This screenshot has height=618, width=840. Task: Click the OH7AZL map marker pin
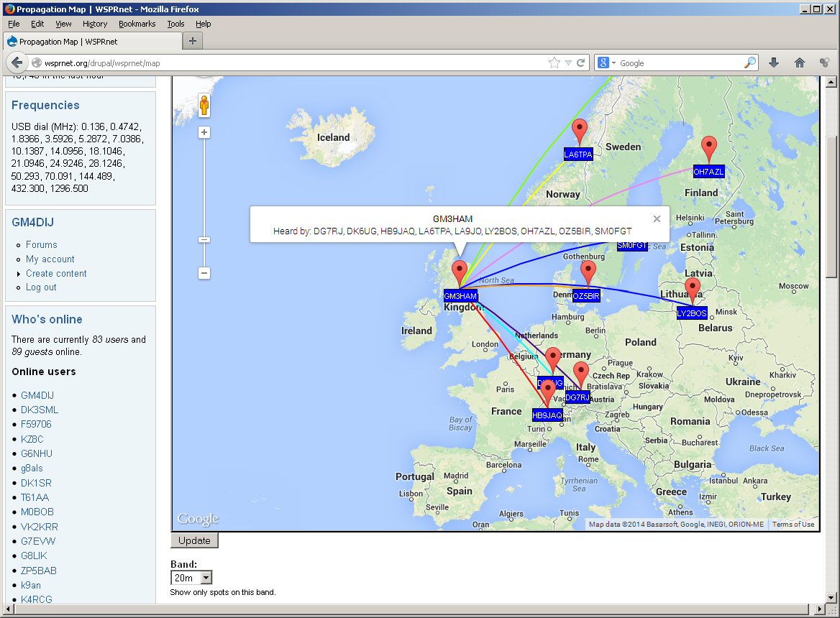[709, 149]
